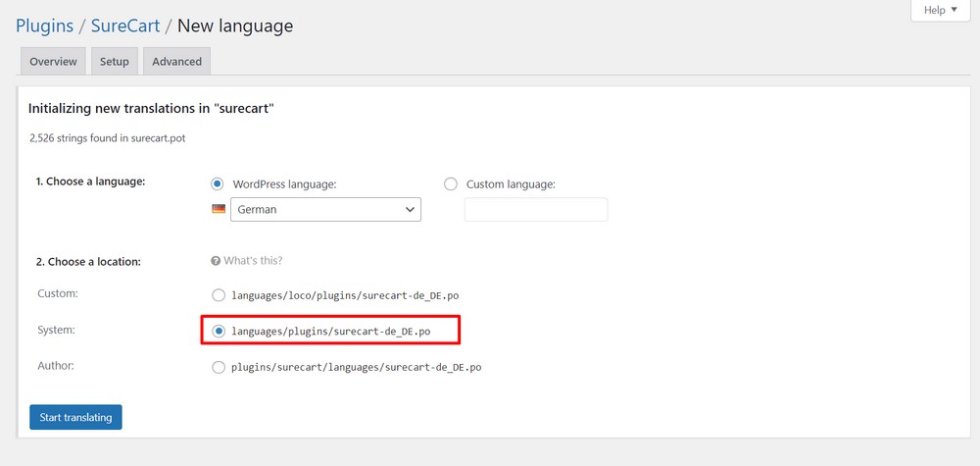The height and width of the screenshot is (466, 980).
Task: Click the '1. Choose a language:' label
Action: pyautogui.click(x=90, y=181)
